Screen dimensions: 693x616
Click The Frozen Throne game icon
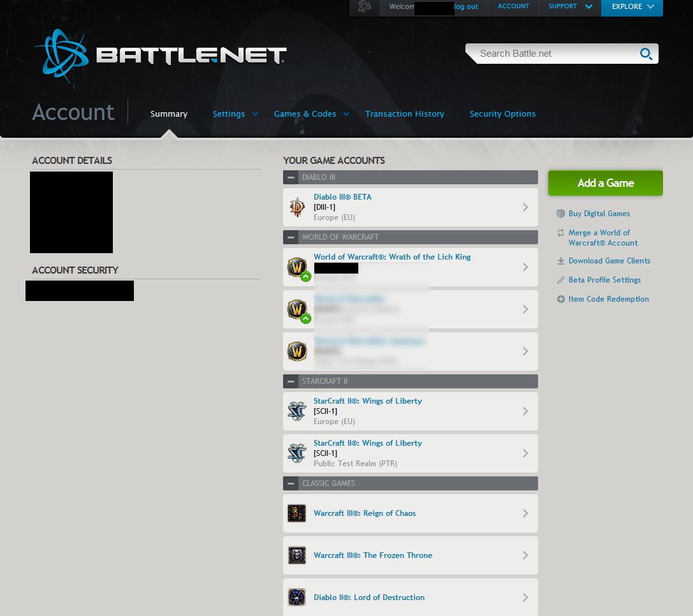tap(297, 555)
